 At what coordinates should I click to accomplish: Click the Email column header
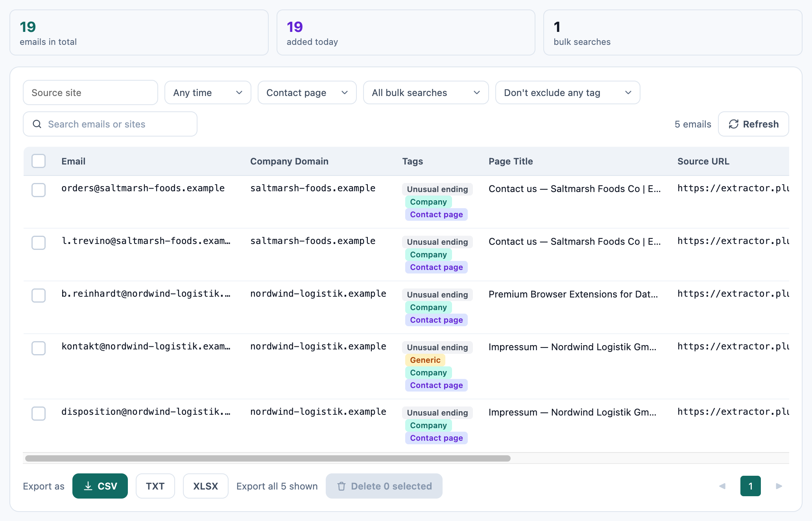coord(74,161)
